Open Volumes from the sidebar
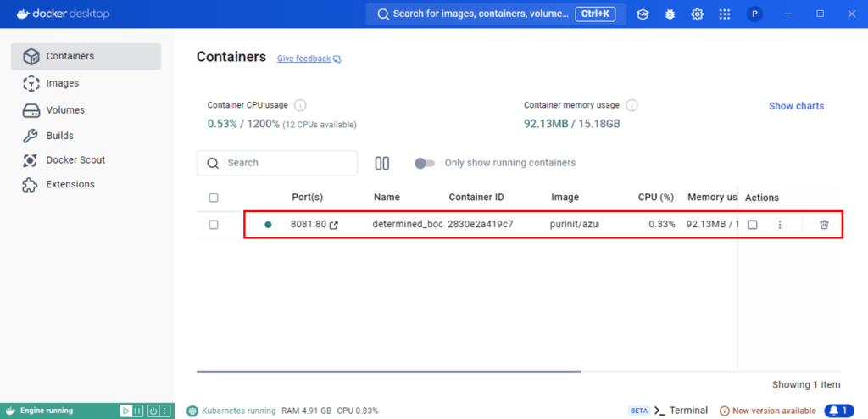The height and width of the screenshot is (419, 868). pos(64,110)
